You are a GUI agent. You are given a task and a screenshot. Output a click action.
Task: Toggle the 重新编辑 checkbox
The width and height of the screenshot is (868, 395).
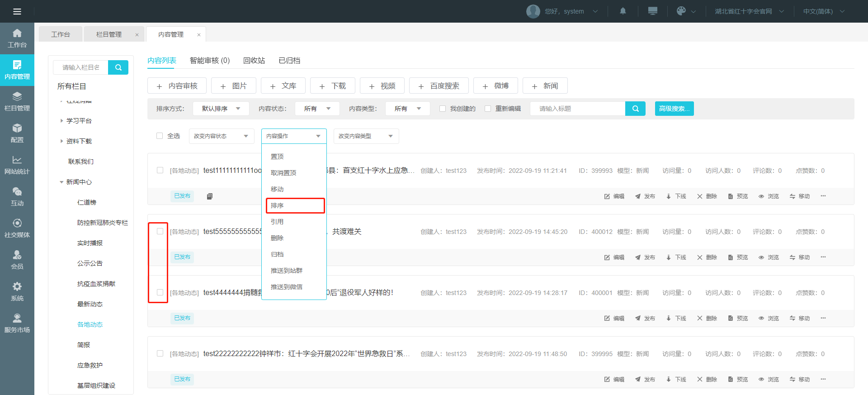pyautogui.click(x=488, y=109)
